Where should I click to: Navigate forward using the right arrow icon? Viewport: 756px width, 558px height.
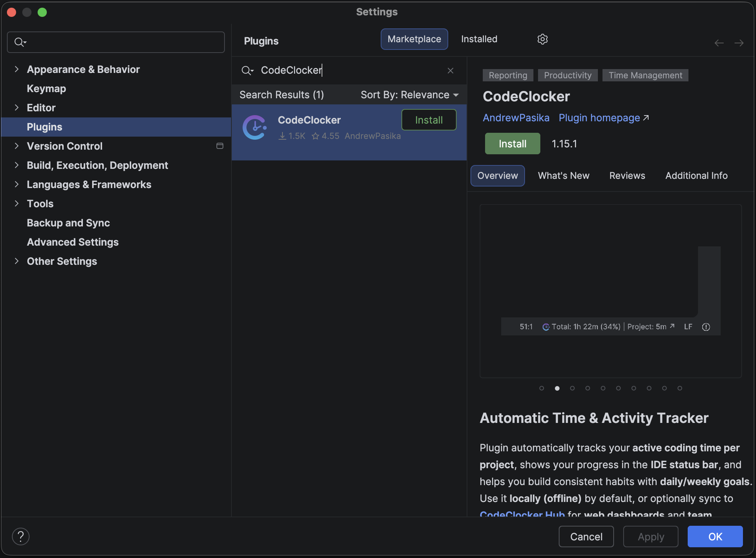pos(739,43)
